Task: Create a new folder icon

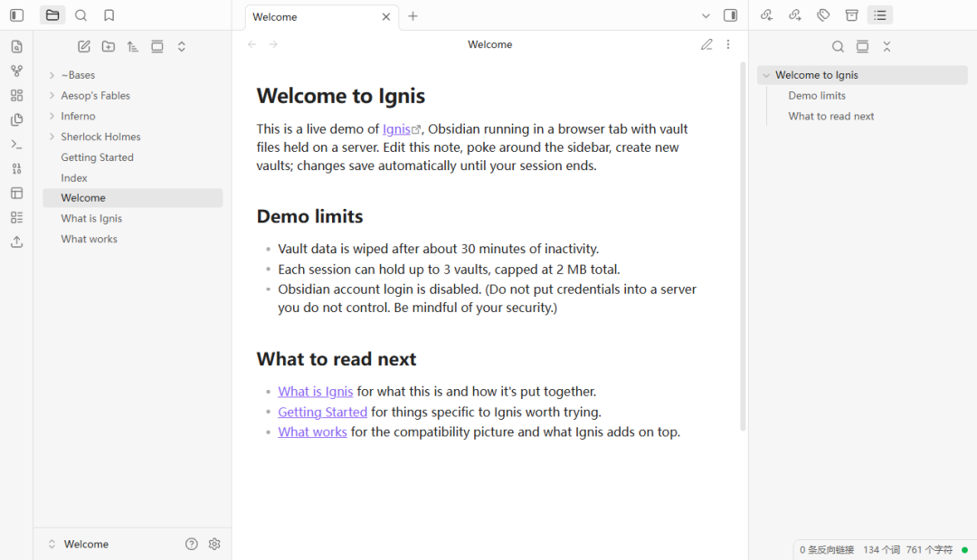Action: click(x=109, y=47)
